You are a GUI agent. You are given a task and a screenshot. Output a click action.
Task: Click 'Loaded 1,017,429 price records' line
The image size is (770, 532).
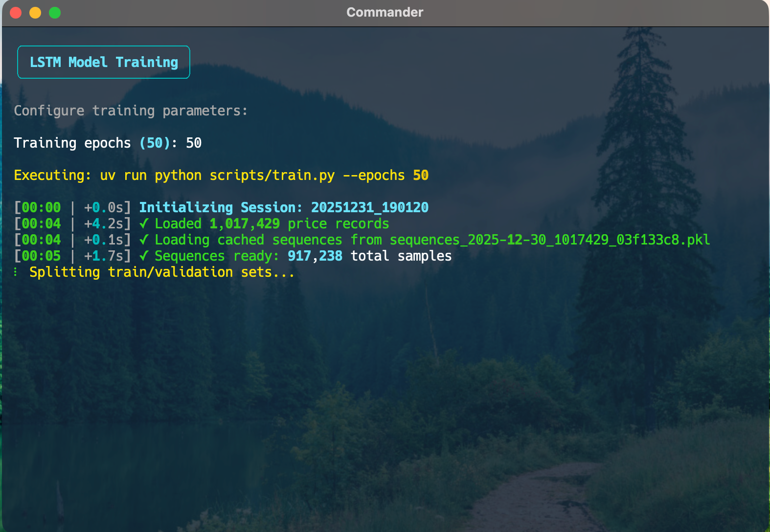click(272, 223)
